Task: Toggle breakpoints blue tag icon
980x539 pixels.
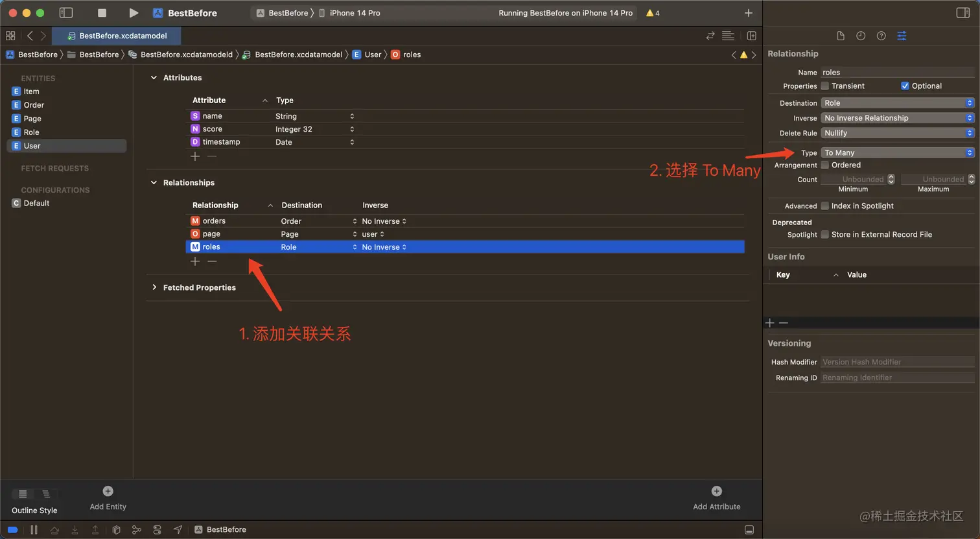Action: (12, 529)
